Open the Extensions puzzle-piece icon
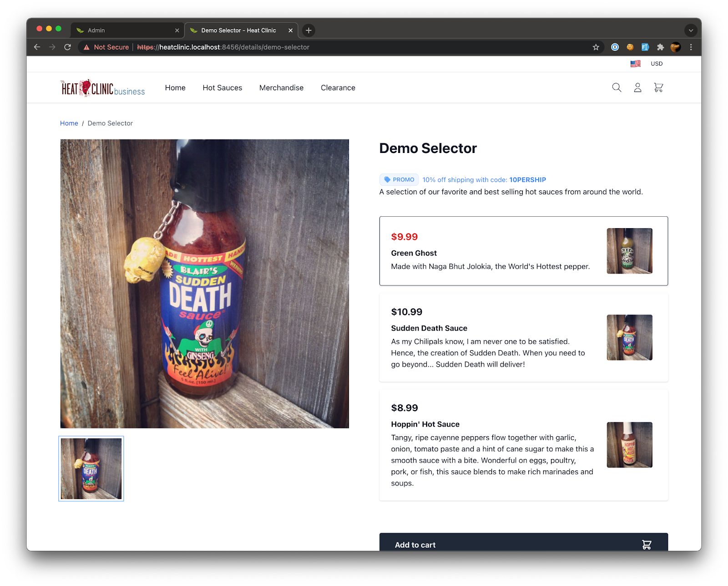This screenshot has width=728, height=586. 660,47
